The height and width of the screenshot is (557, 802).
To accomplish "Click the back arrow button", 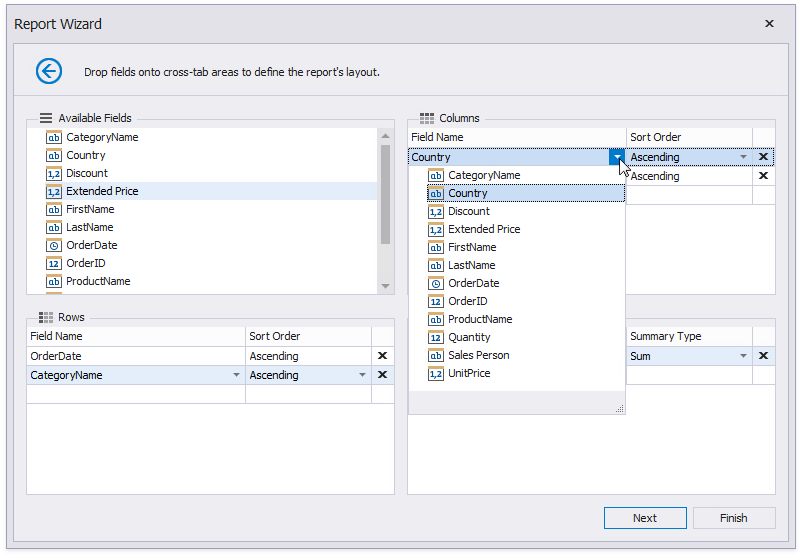I will coord(49,71).
